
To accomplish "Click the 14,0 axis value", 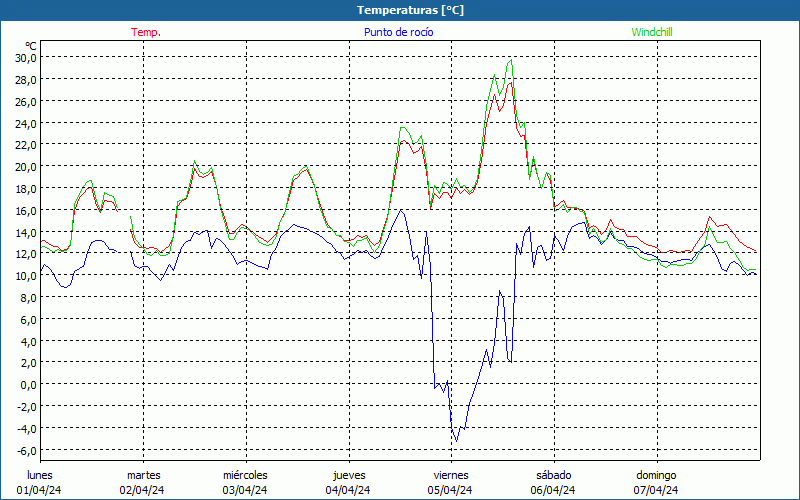I will pos(26,233).
